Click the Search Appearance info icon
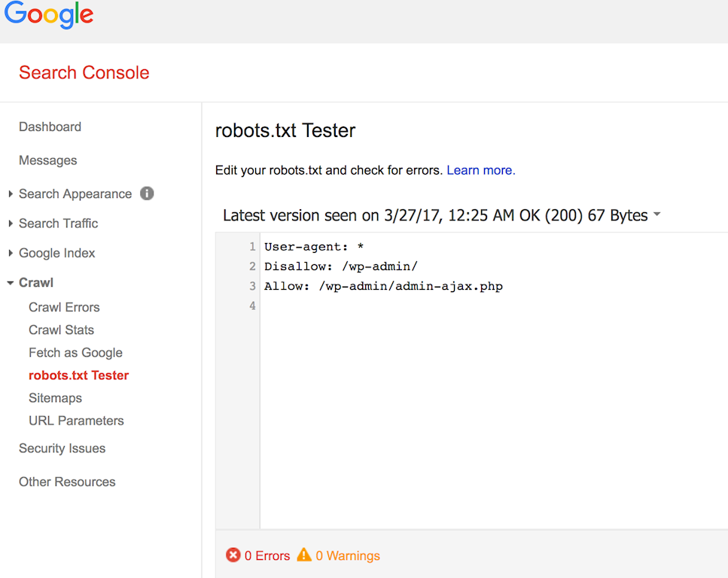 coord(148,193)
